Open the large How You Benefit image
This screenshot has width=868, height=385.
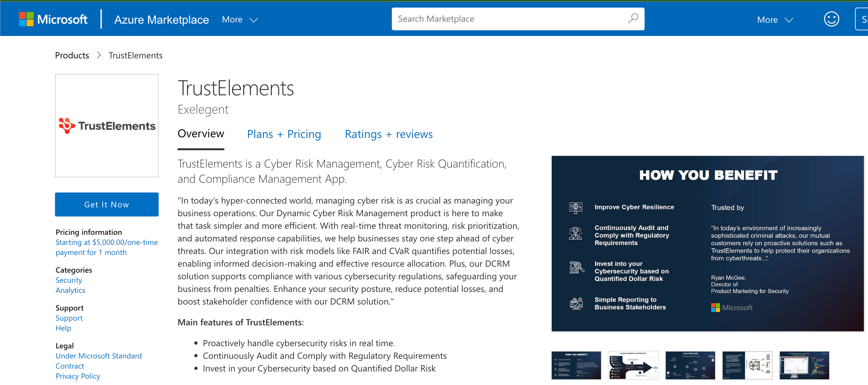pos(707,244)
